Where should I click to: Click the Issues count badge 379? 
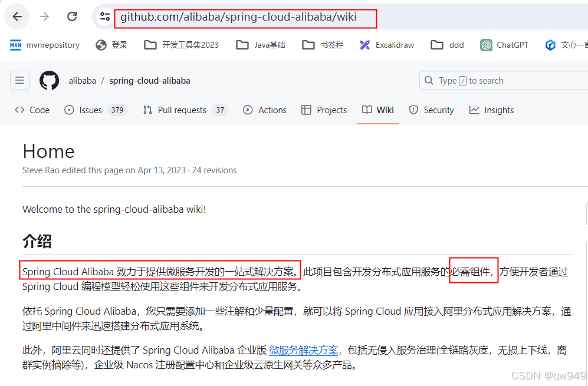click(x=117, y=110)
